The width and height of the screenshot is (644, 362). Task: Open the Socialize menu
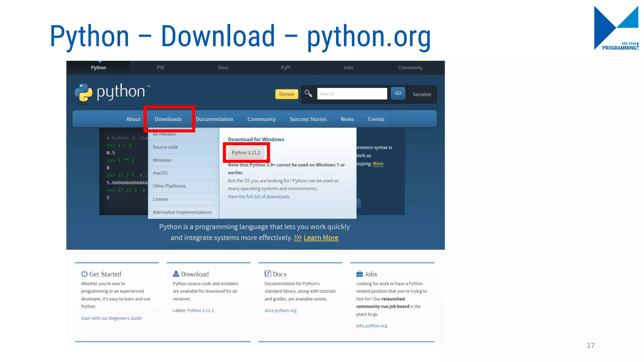click(x=422, y=94)
